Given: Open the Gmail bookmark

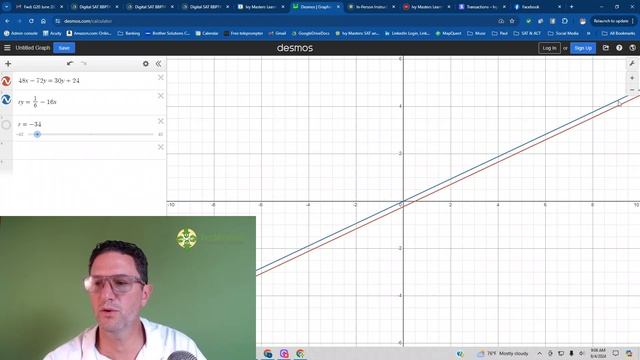Looking at the screenshot, I should (x=277, y=33).
